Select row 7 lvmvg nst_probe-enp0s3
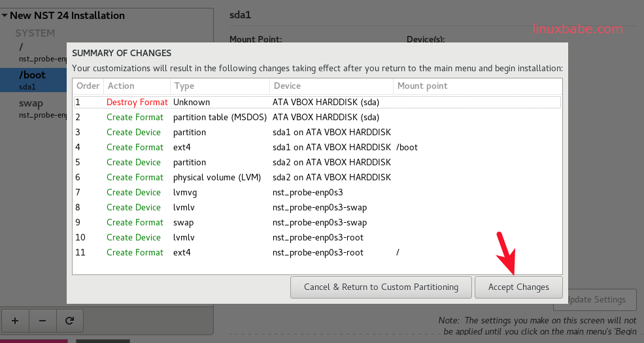Screen dimensions: 644x343 pos(317,193)
